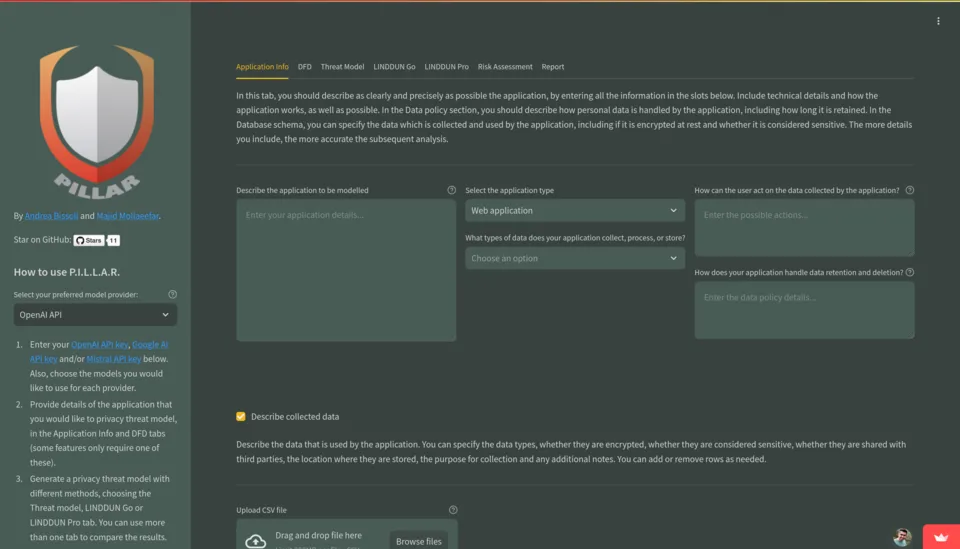Click the PILLAR shield logo
This screenshot has width=960, height=549.
point(97,121)
